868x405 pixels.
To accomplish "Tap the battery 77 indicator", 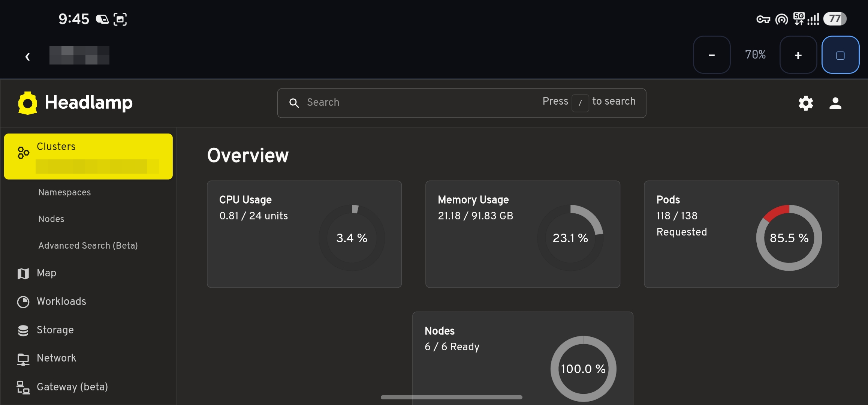I will click(835, 19).
